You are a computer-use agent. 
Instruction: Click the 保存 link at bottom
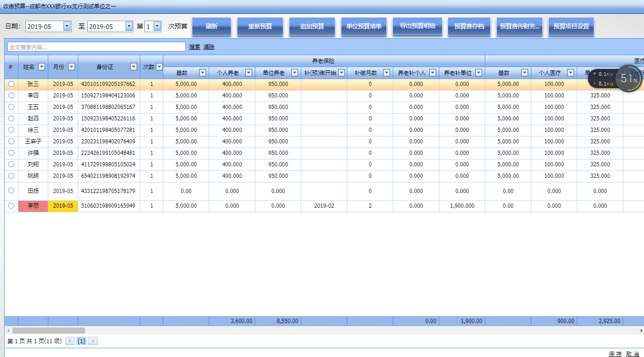pos(615,354)
